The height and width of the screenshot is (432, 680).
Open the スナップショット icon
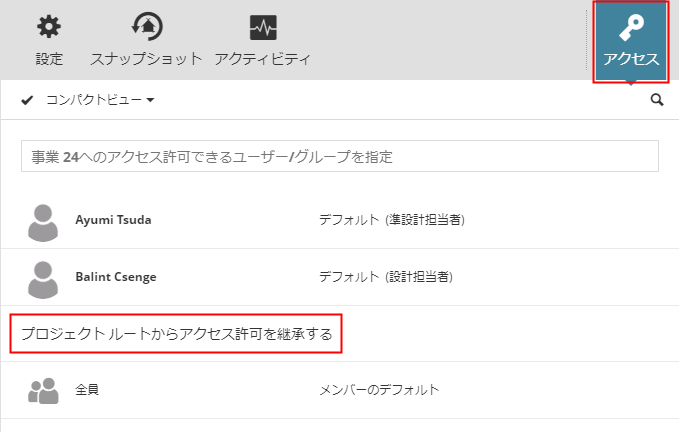147,27
